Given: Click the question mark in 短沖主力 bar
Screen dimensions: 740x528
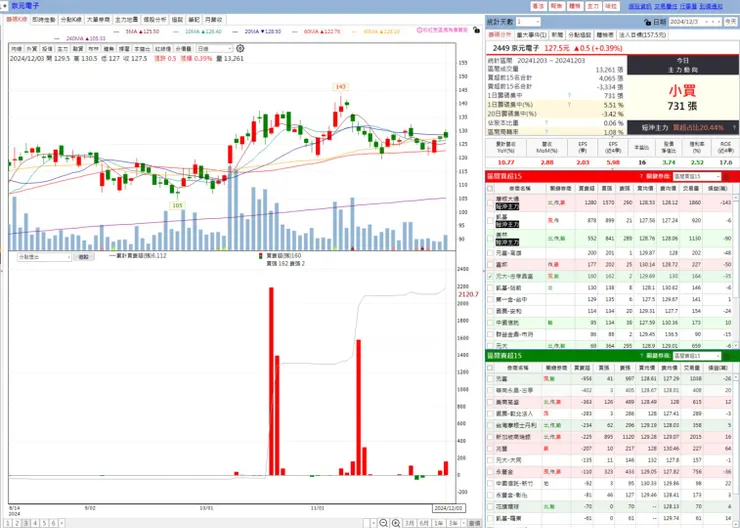Looking at the screenshot, I should pos(734,127).
